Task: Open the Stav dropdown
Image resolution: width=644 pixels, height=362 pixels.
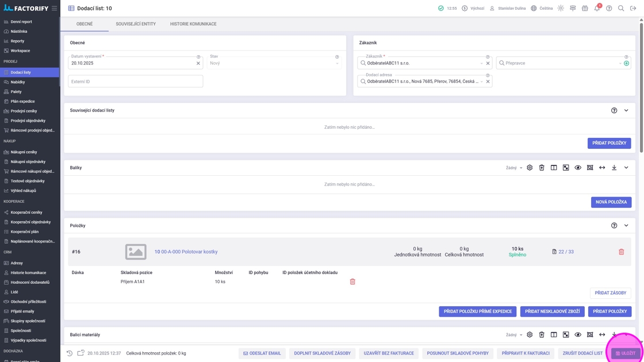Action: coord(273,63)
